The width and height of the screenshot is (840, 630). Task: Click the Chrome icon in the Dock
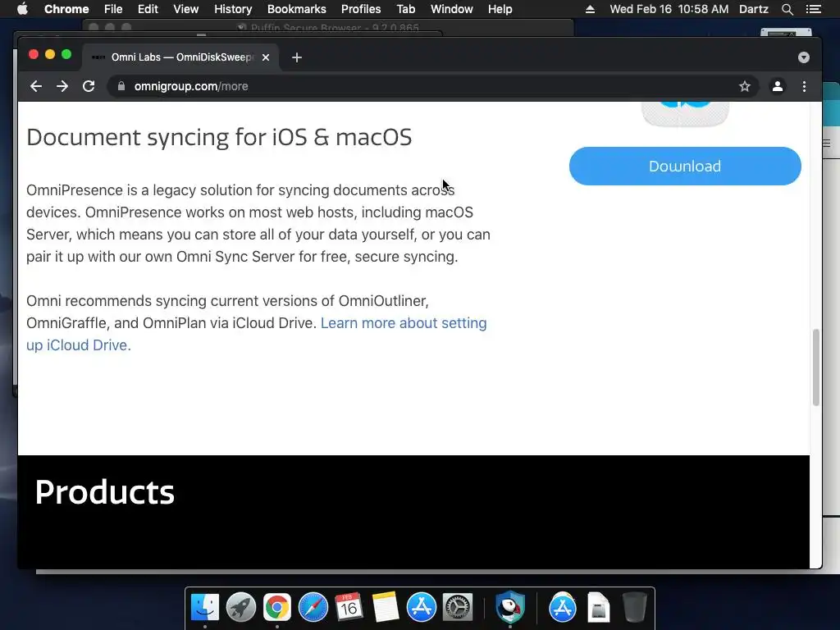277,608
